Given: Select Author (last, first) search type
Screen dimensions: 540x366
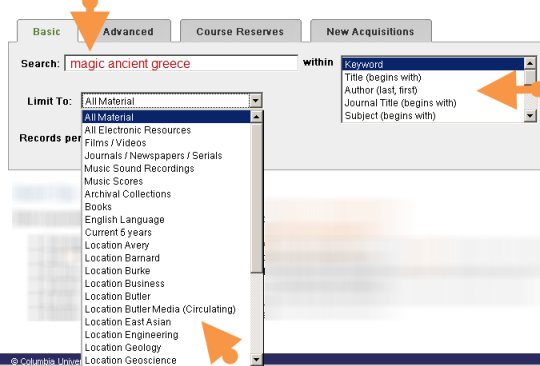Looking at the screenshot, I should coord(433,90).
